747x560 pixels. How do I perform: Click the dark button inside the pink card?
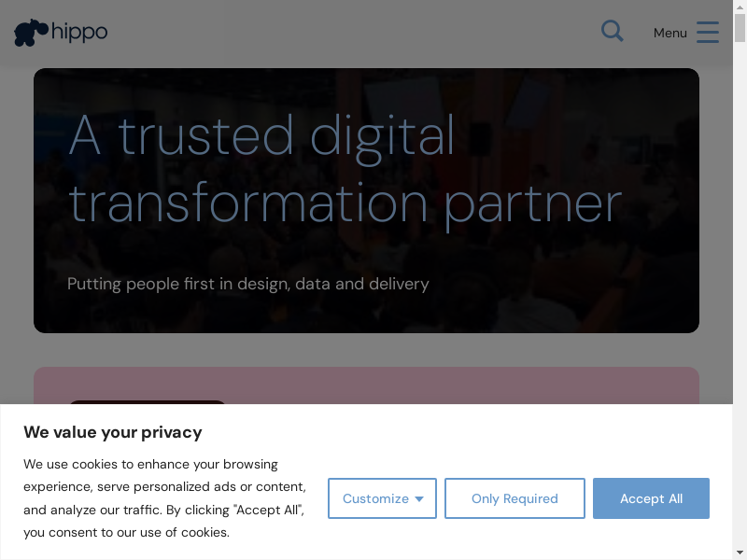pos(148,403)
